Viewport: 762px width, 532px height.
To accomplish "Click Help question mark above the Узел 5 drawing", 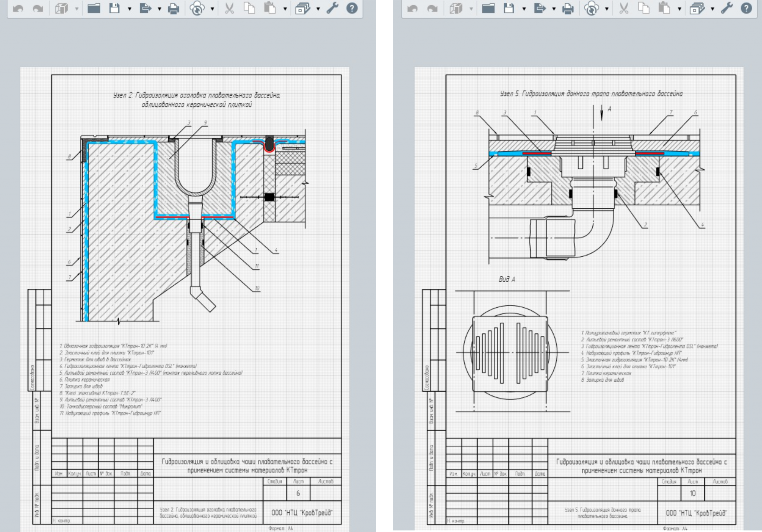I will pos(746,8).
